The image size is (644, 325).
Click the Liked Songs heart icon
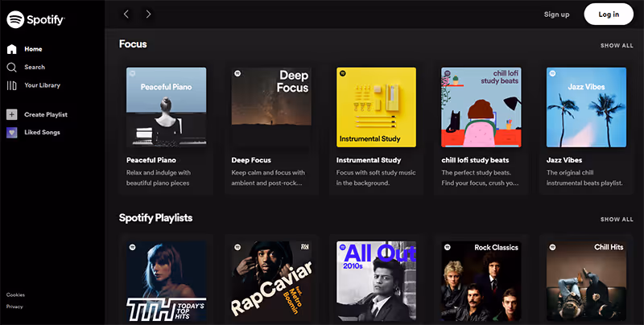point(11,133)
